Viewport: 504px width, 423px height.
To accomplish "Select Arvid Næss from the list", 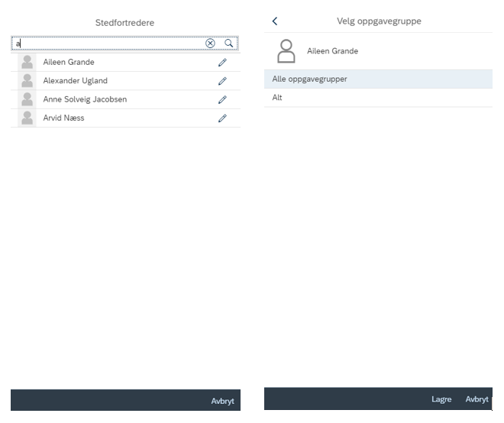I will (125, 118).
